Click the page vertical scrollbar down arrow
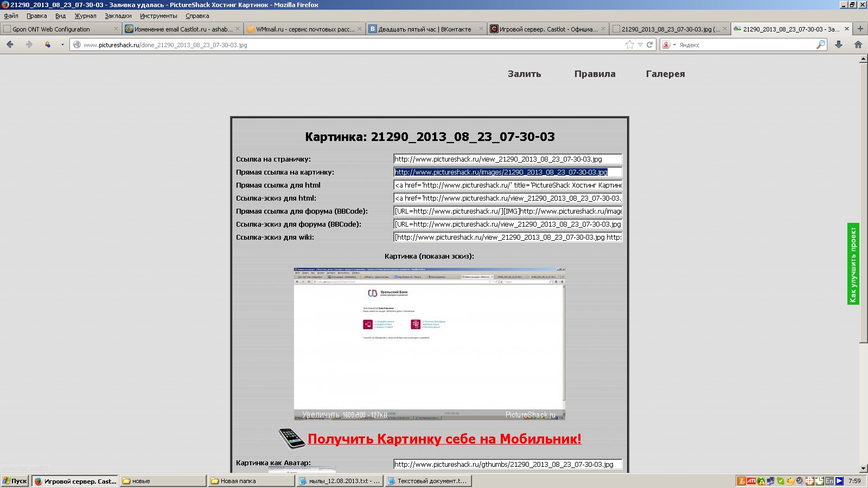868x488 pixels. pos(863,468)
